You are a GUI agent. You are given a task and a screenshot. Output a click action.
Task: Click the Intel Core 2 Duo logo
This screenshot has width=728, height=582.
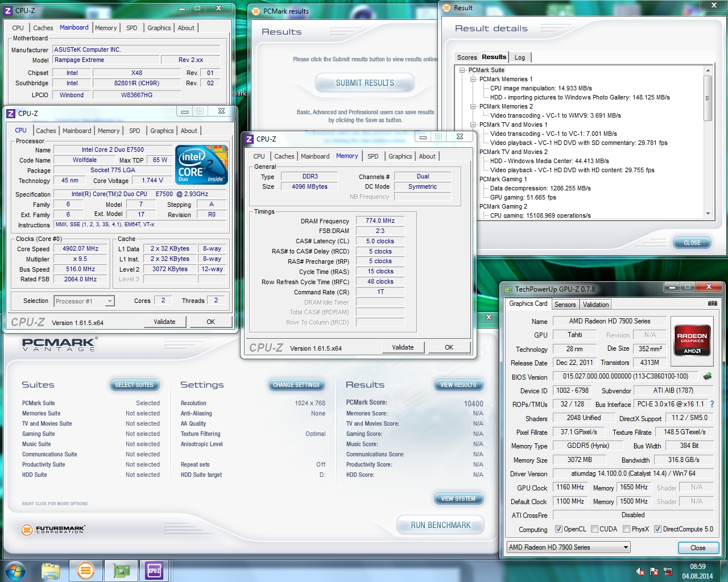click(202, 165)
